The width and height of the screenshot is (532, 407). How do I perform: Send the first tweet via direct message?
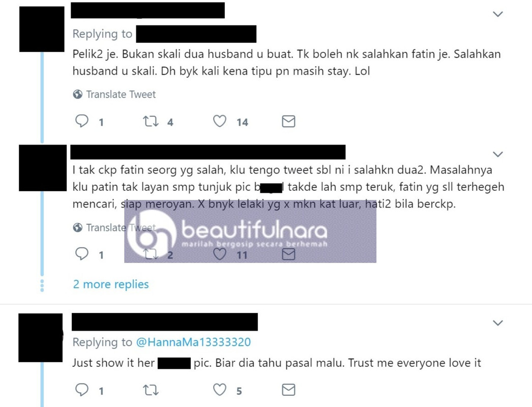tap(288, 121)
